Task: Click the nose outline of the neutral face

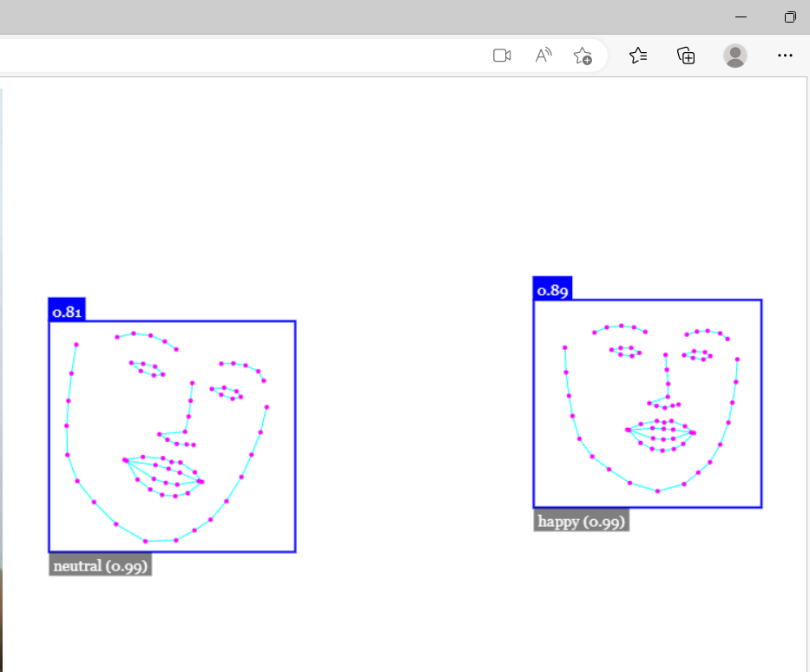Action: point(187,417)
